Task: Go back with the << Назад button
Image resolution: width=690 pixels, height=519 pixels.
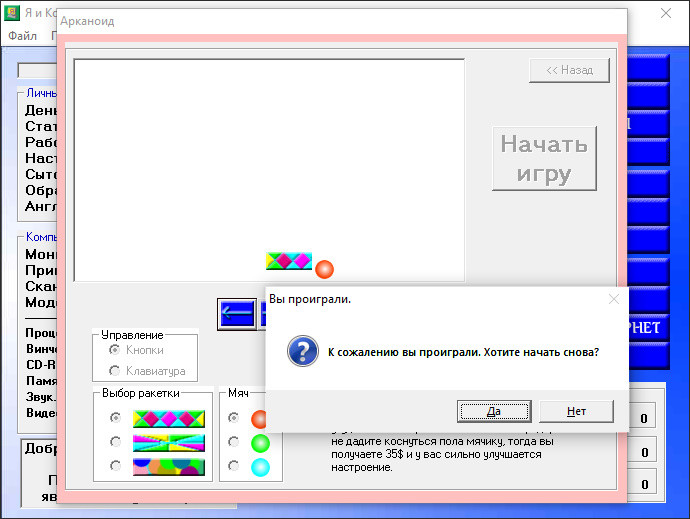Action: point(569,70)
